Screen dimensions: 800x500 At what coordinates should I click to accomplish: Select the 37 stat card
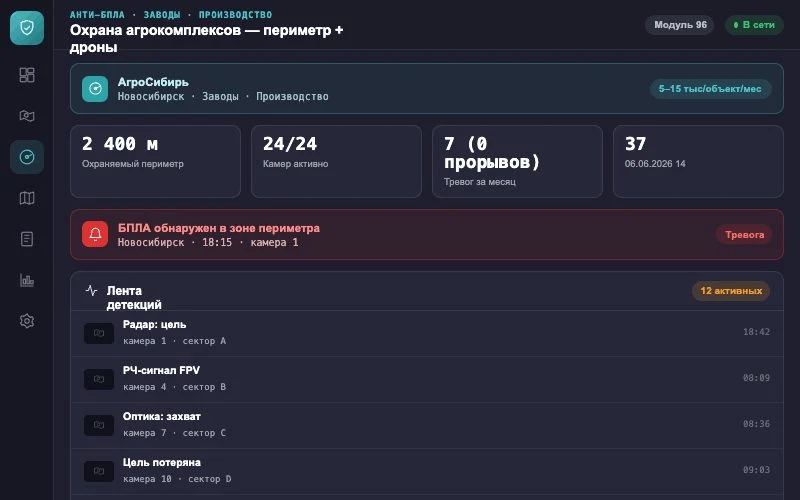click(x=698, y=161)
